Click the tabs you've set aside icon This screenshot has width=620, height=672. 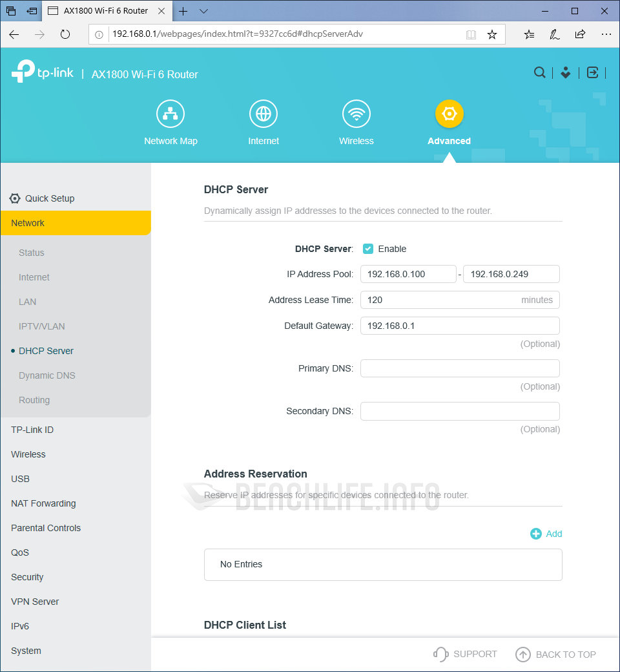click(11, 11)
